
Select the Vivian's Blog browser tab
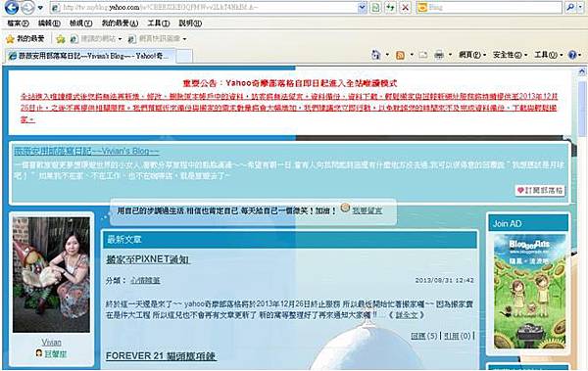[90, 56]
